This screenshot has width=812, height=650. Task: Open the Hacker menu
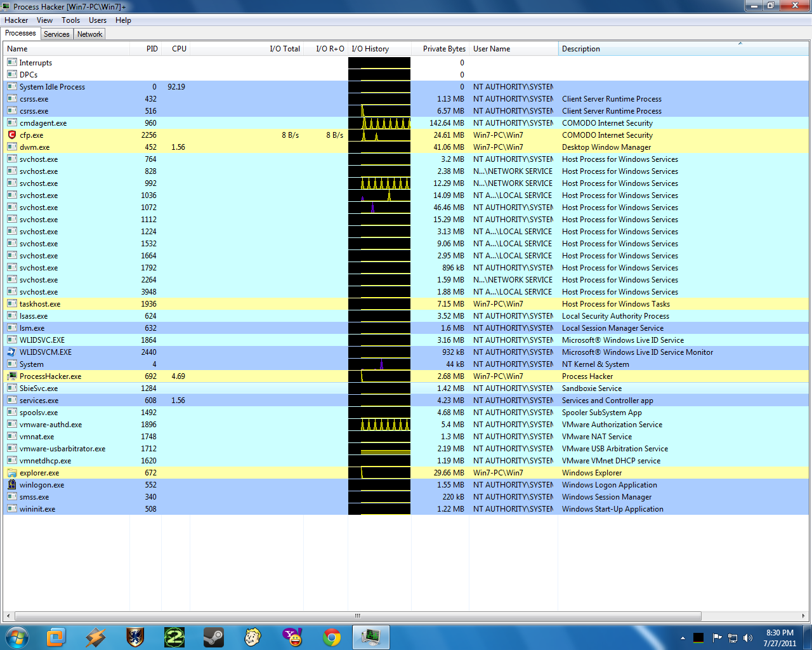16,20
